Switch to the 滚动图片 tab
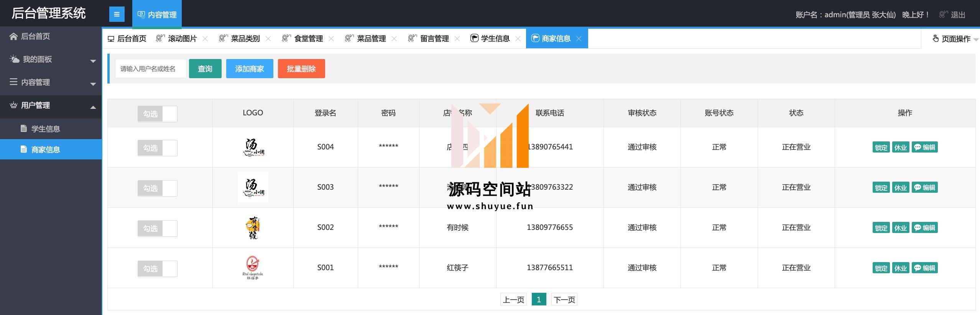Viewport: 980px width, 315px height. pos(182,39)
